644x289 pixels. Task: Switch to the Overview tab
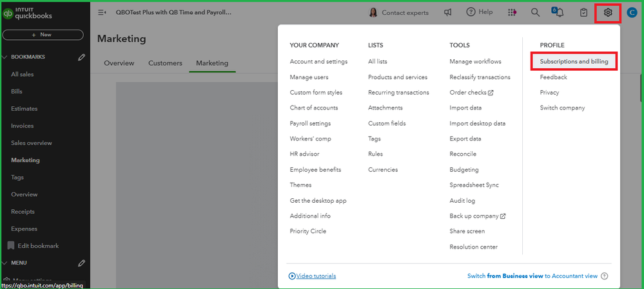click(119, 63)
